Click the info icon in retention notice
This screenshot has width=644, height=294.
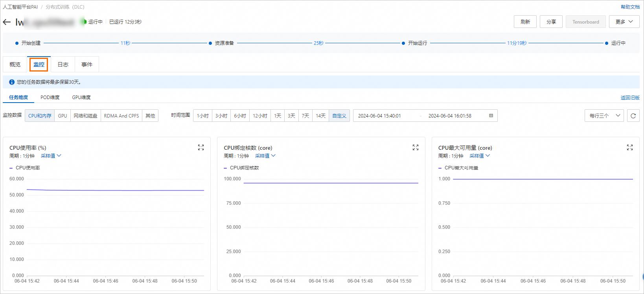[12, 82]
